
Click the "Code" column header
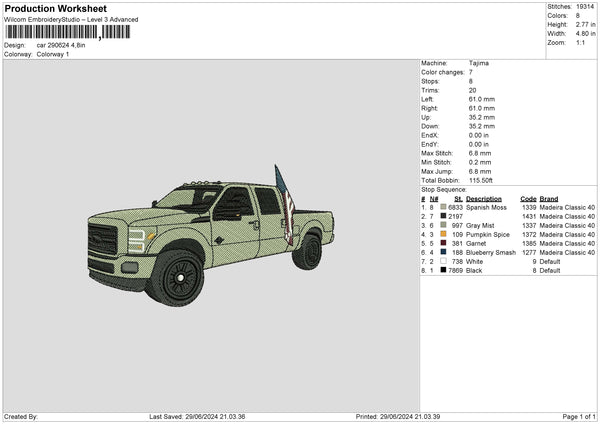pyautogui.click(x=528, y=199)
